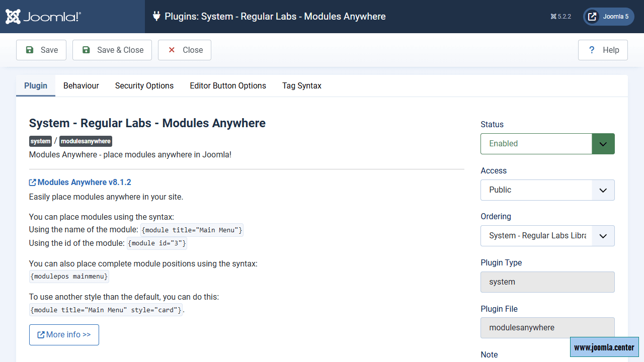Screen dimensions: 644x362
Task: Save the plugin settings
Action: tap(41, 50)
